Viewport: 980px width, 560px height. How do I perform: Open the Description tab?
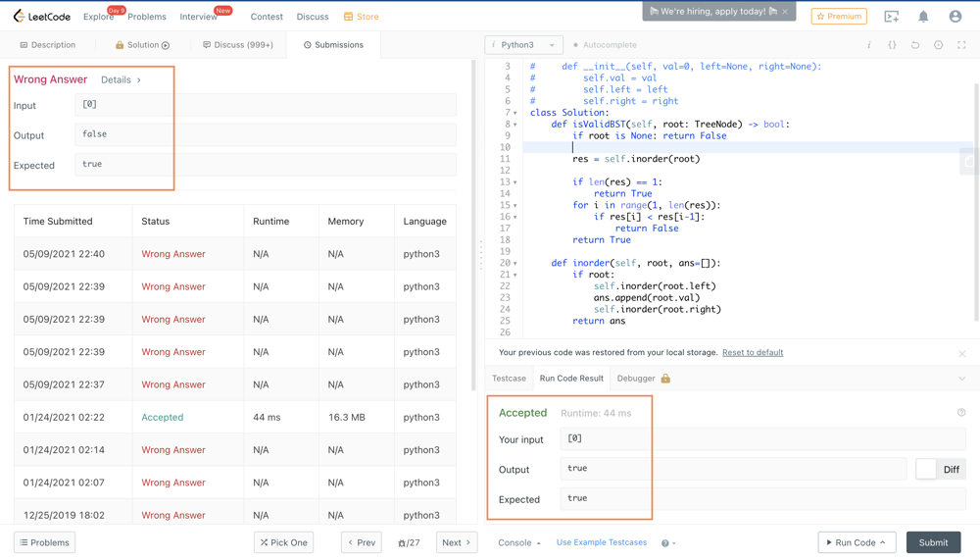(x=47, y=45)
